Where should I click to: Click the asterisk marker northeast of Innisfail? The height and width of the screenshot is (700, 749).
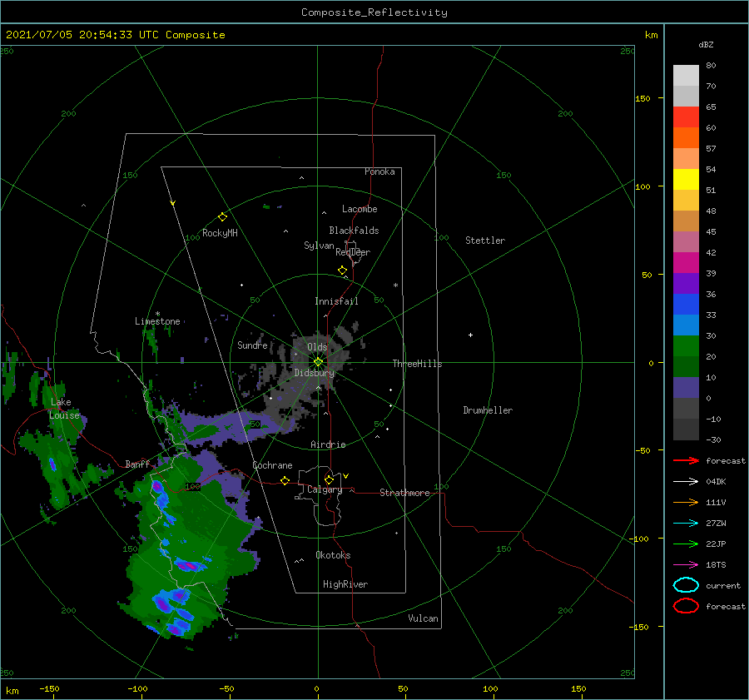point(395,285)
